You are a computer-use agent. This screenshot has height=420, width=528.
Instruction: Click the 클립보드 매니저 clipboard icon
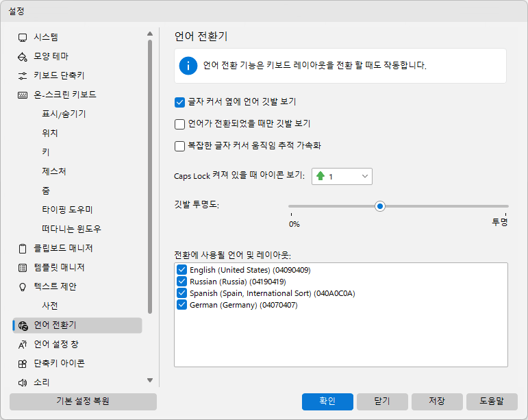coord(23,249)
